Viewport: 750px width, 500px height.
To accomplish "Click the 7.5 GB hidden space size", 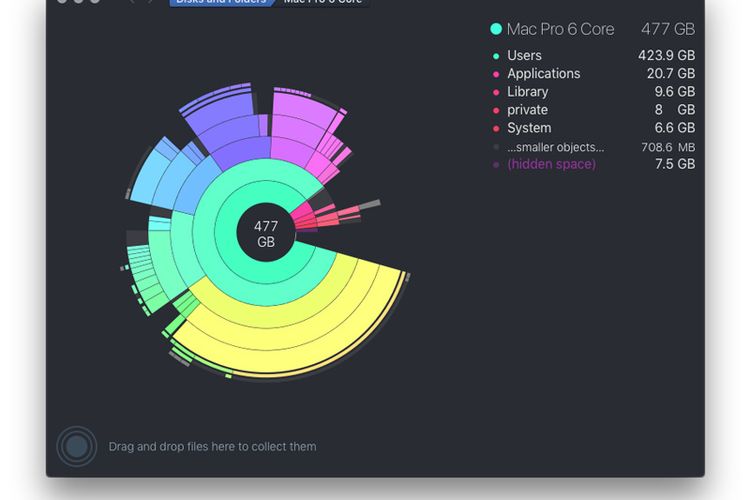I will pyautogui.click(x=675, y=164).
